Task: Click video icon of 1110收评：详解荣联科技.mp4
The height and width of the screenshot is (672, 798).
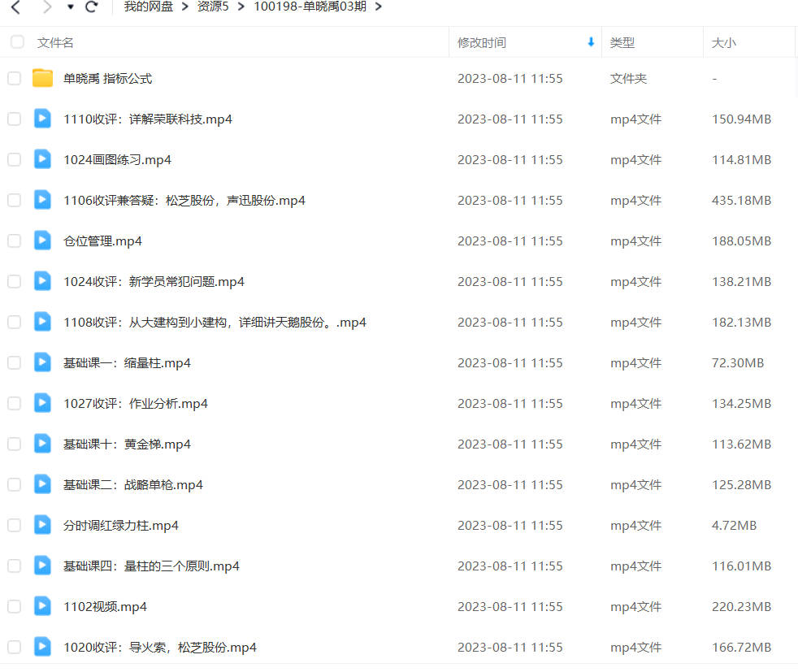Action: 43,119
